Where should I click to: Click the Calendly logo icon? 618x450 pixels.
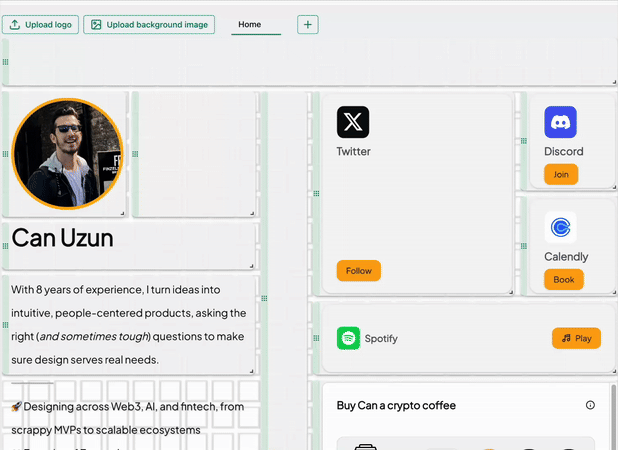pos(560,227)
